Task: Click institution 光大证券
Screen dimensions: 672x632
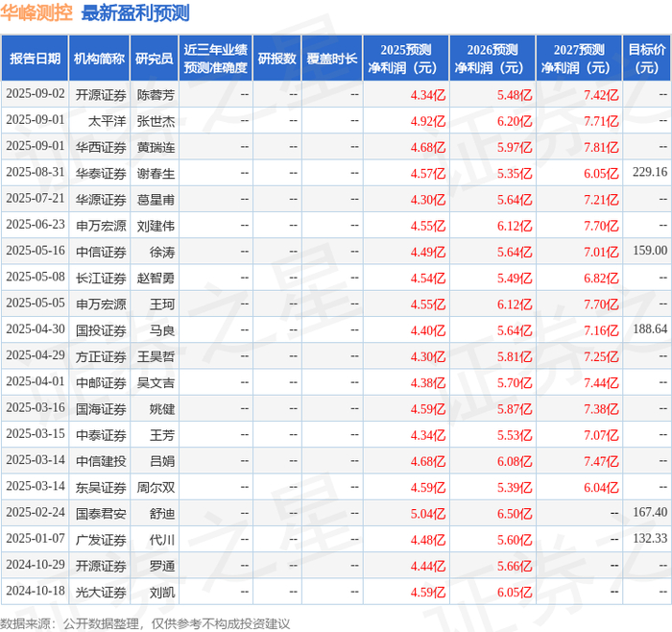Action: tap(101, 592)
